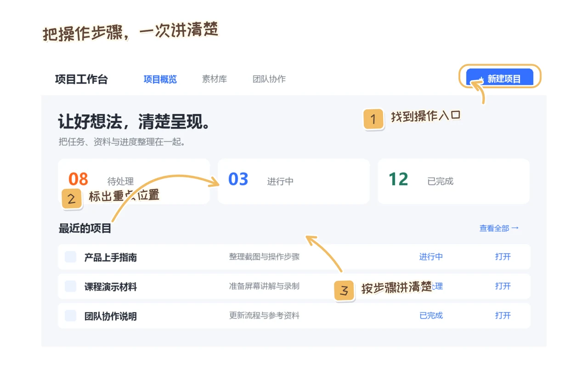Screen dimensions: 588x377
Task: Open the 产品上手指南 project via 打开
Action: (503, 257)
